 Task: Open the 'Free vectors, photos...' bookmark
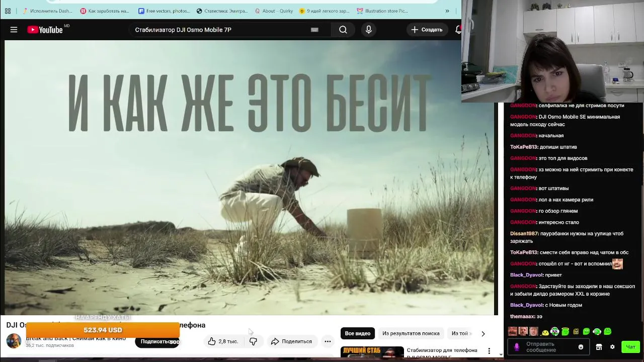pos(164,11)
